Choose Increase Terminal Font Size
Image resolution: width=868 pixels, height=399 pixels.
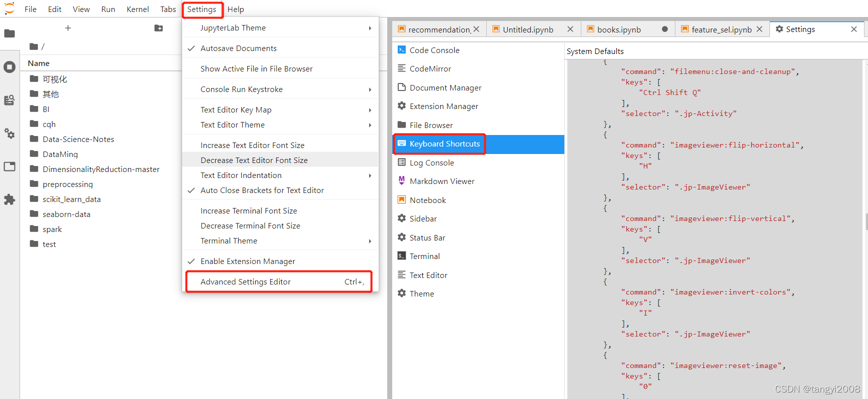280,210
